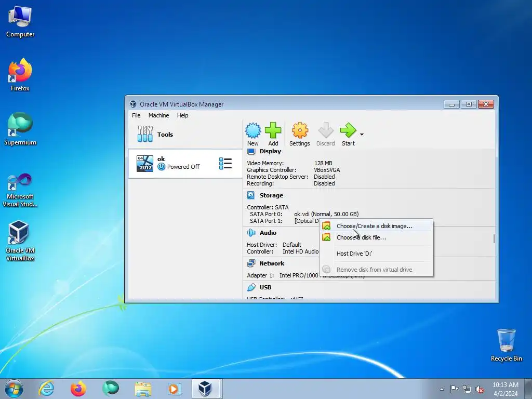The height and width of the screenshot is (399, 532).
Task: Open the Machine menu
Action: click(159, 115)
